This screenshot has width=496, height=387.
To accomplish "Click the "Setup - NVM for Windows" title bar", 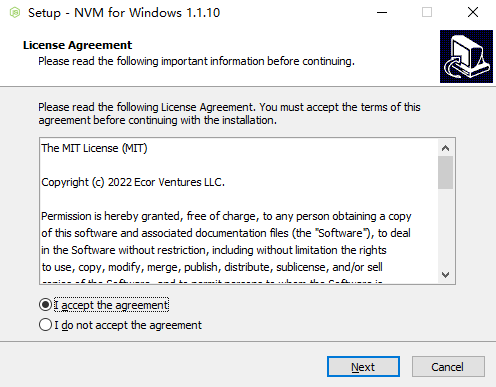I will pyautogui.click(x=124, y=13).
